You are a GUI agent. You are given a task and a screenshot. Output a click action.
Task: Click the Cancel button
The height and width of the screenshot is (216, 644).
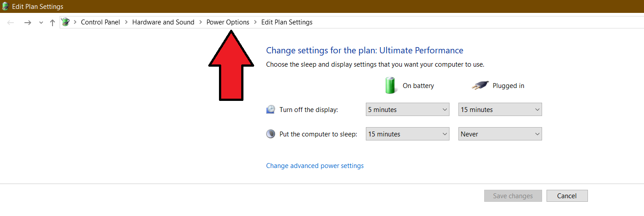click(x=567, y=196)
